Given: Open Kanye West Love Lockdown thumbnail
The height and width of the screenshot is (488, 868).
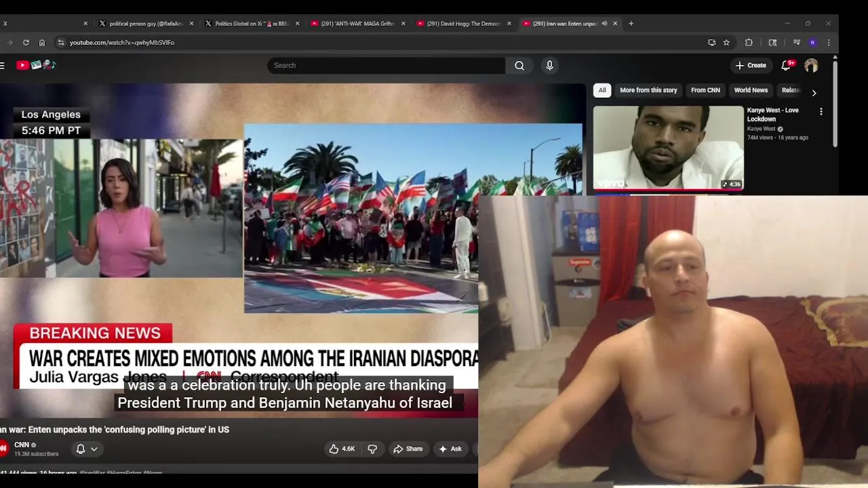Looking at the screenshot, I should coord(669,148).
